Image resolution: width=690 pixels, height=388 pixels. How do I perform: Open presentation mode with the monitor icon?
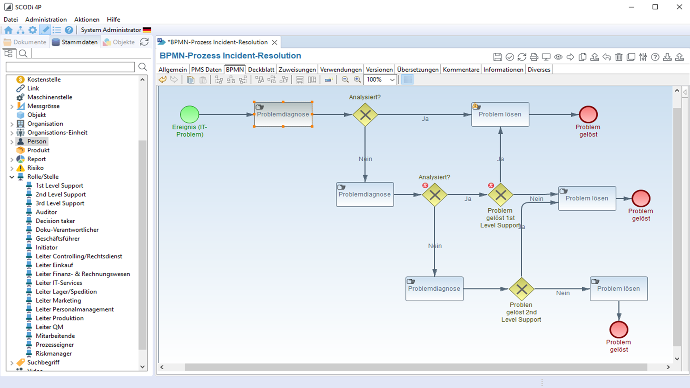click(546, 57)
